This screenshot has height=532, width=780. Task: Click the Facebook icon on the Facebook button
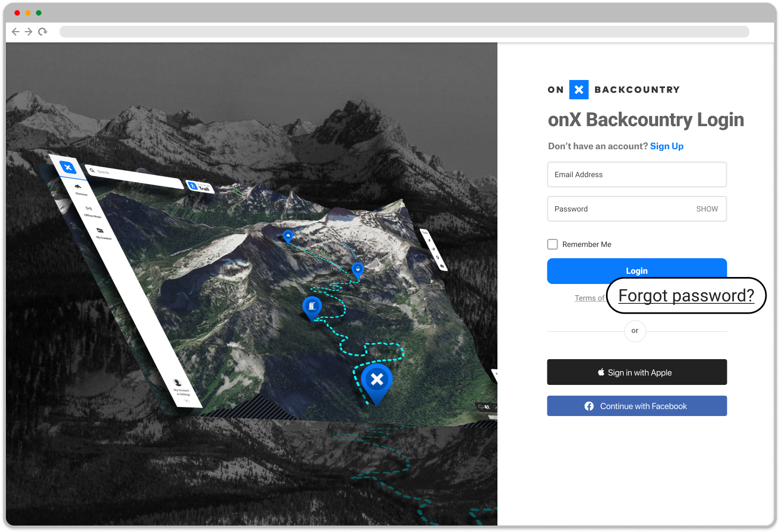coord(588,406)
